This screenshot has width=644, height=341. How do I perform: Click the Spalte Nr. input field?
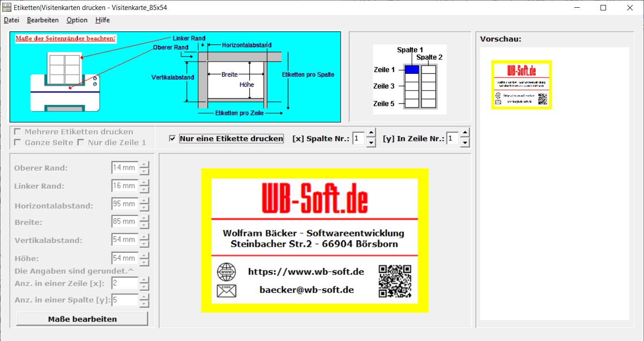click(x=358, y=139)
